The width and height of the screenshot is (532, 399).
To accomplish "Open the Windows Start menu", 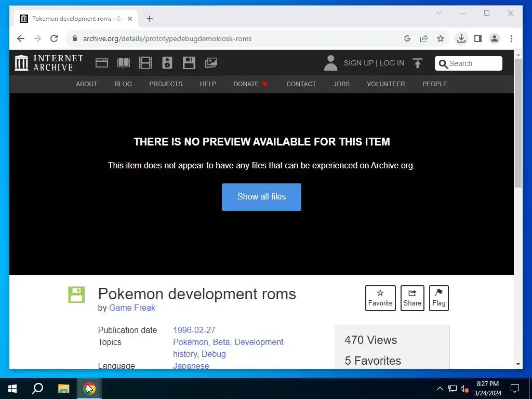I will (12, 389).
